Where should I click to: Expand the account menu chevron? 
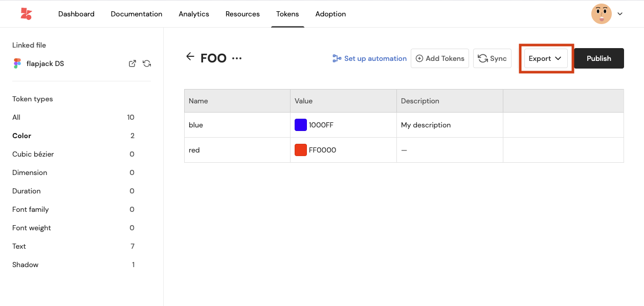(x=620, y=14)
